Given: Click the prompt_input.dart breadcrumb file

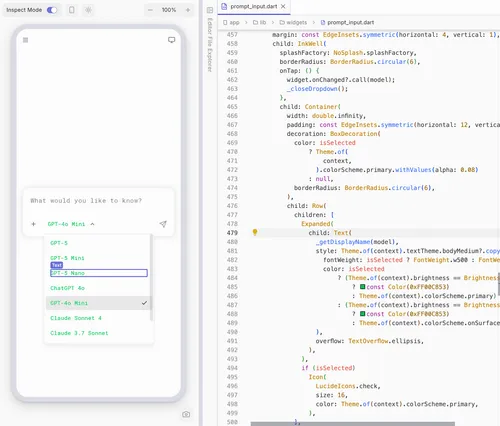Looking at the screenshot, I should point(347,22).
